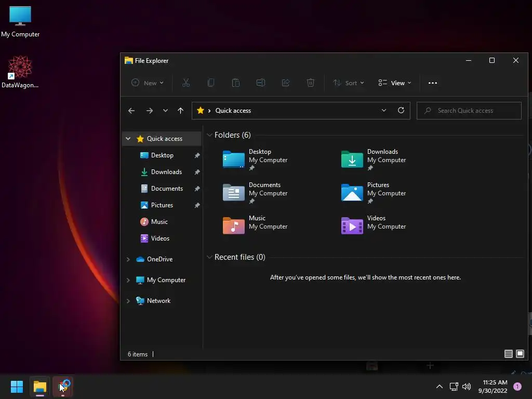Viewport: 532px width, 399px height.
Task: Show hidden tray icons chevron
Action: coord(440,387)
